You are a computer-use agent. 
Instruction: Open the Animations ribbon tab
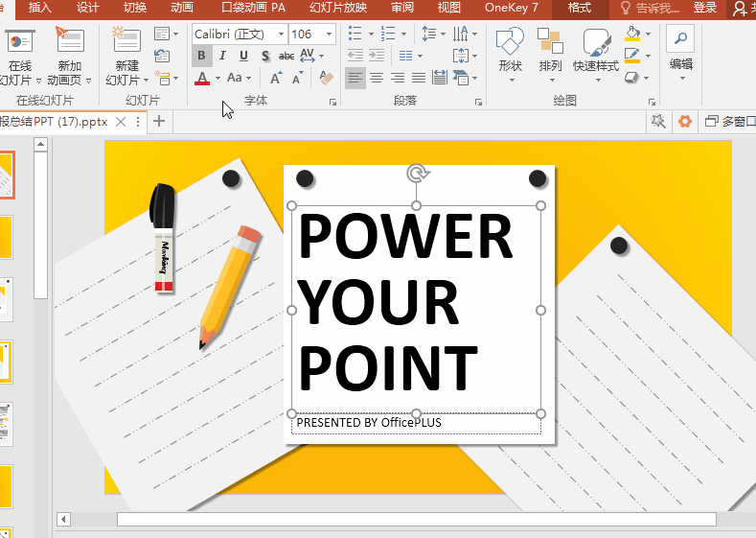(x=182, y=8)
